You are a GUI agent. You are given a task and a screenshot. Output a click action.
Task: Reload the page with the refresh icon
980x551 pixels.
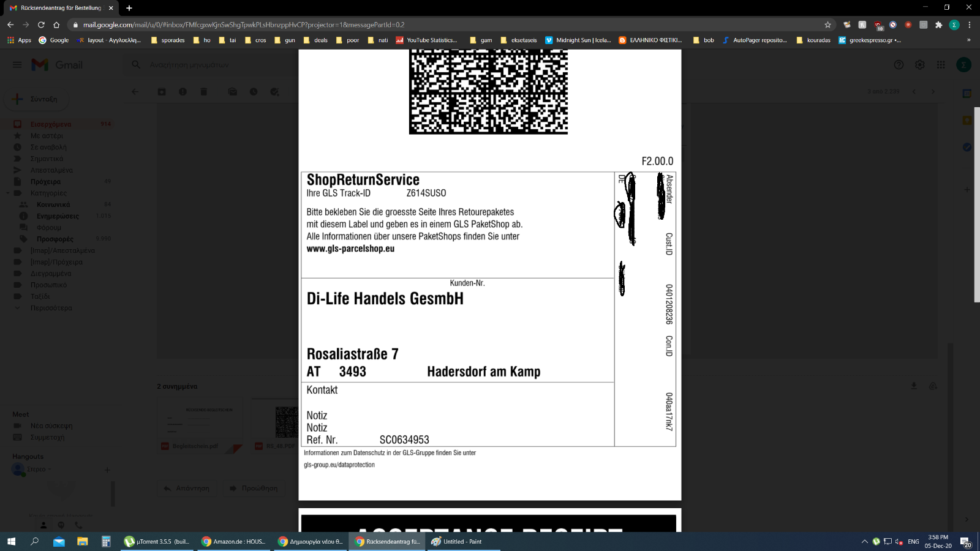41,24
